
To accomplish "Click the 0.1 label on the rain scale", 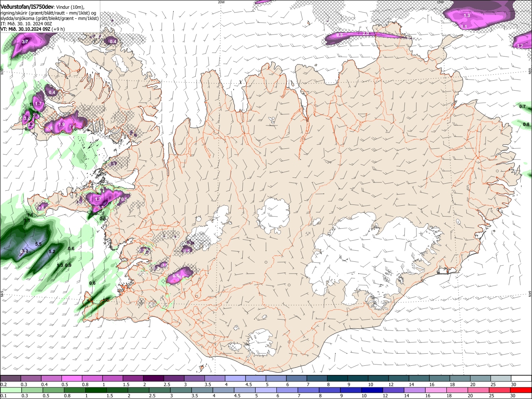I will click(x=3, y=396).
